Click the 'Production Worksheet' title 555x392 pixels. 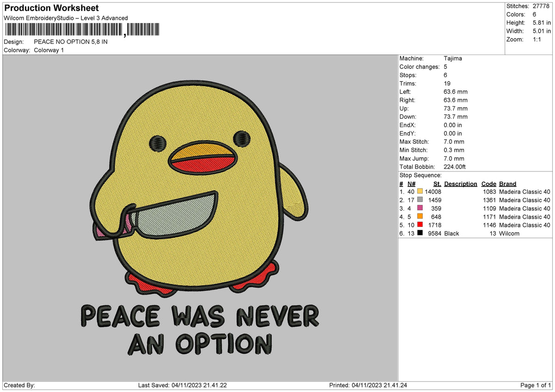(51, 8)
